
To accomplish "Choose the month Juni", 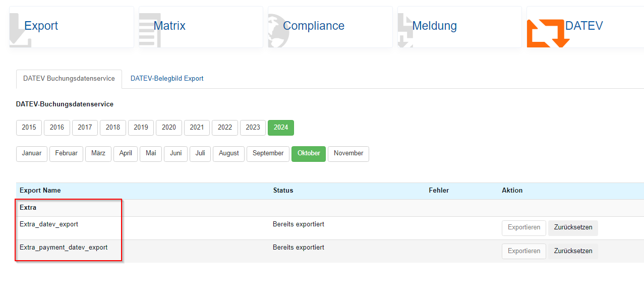I will 176,154.
